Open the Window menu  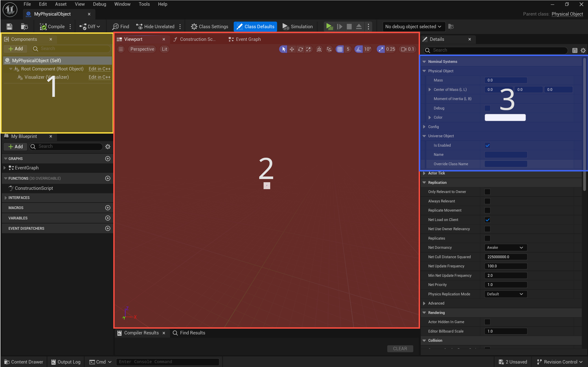click(122, 4)
